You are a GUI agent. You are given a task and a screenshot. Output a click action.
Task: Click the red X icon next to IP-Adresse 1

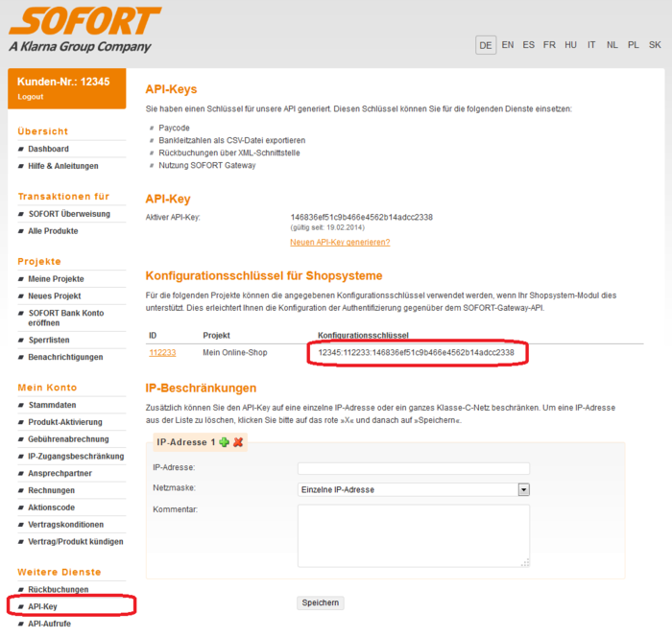point(238,442)
